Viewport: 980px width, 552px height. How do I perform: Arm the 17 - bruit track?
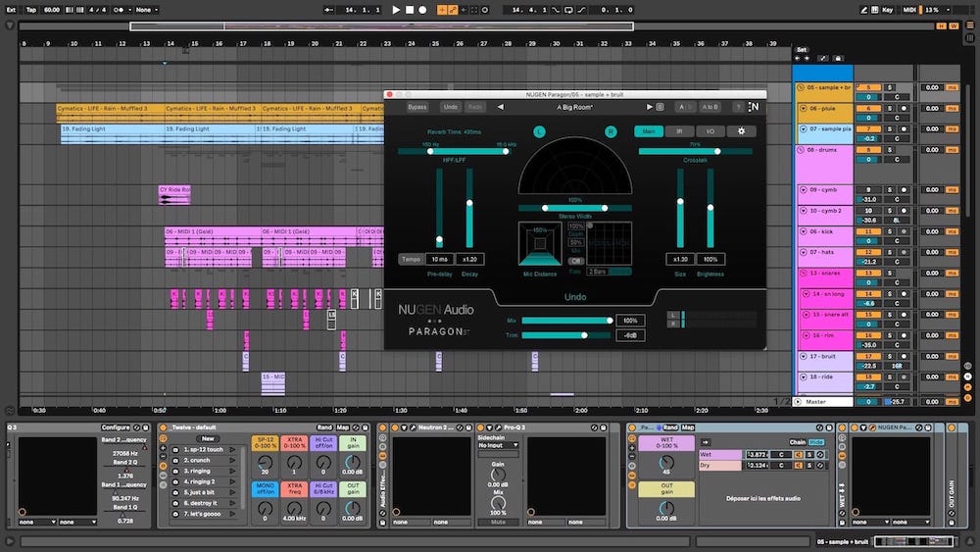(x=904, y=356)
